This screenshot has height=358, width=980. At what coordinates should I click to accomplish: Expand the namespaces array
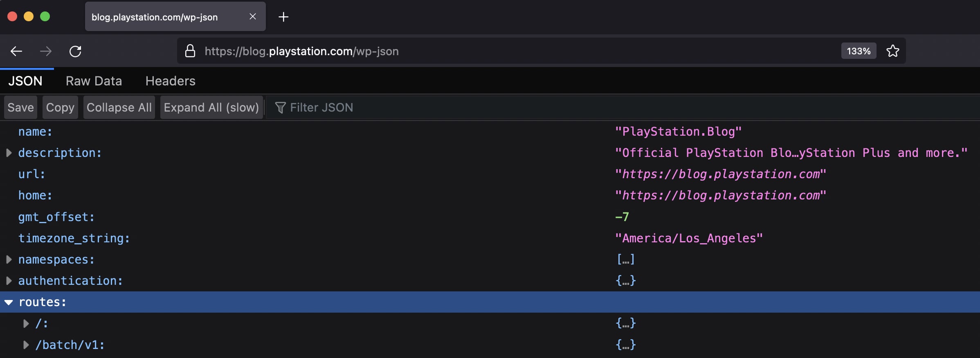pos(9,260)
